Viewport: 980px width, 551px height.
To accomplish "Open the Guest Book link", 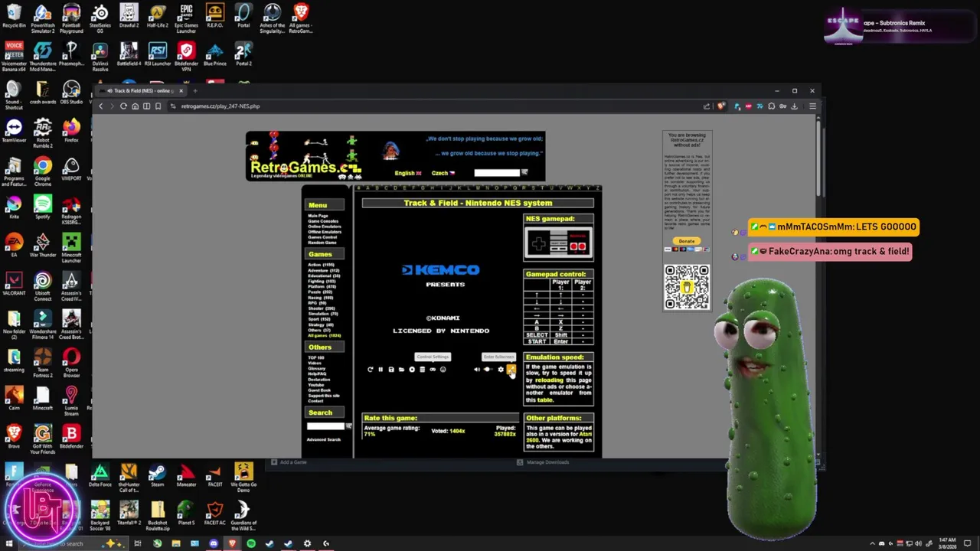I will [319, 390].
